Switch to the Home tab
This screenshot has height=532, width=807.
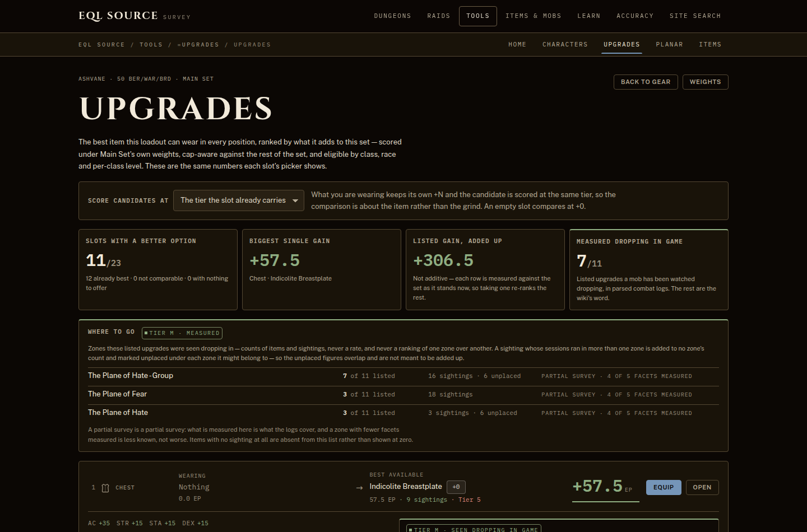(517, 45)
